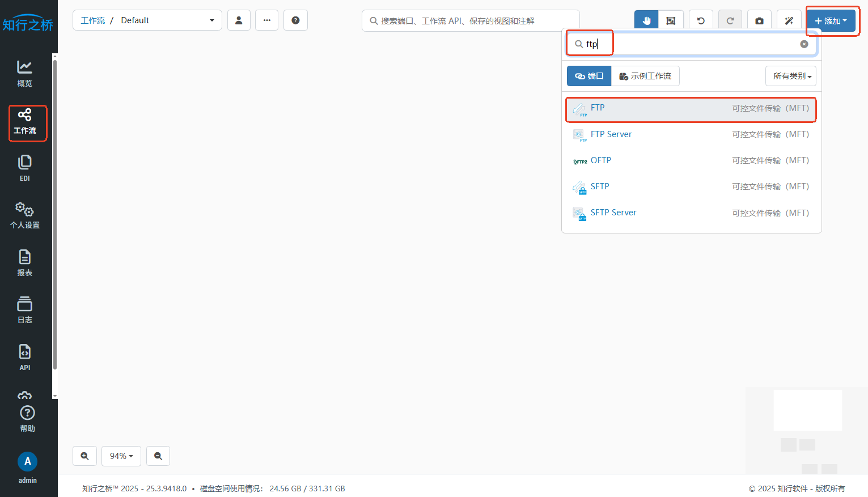Choose the OFTP connector entry
Image resolution: width=868 pixels, height=497 pixels.
point(600,160)
